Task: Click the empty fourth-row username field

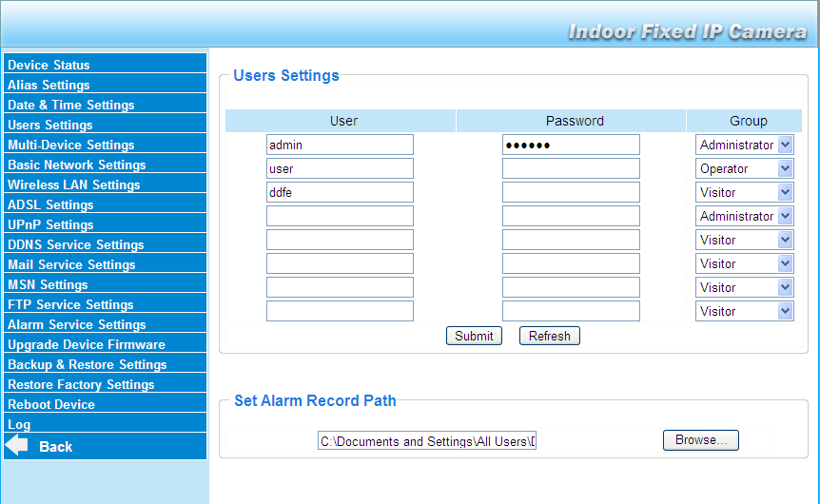Action: (340, 216)
